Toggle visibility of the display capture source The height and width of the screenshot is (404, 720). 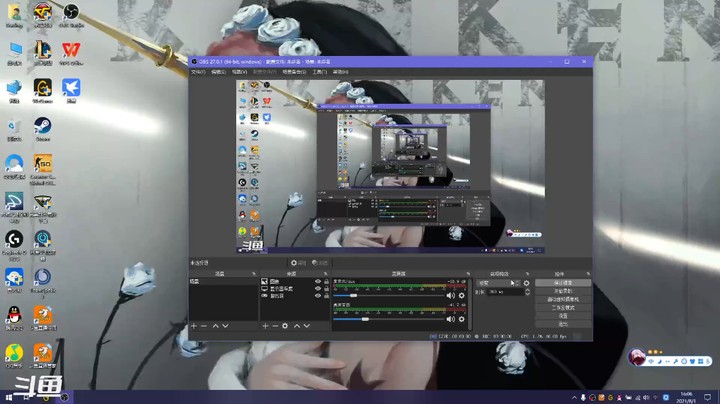317,289
